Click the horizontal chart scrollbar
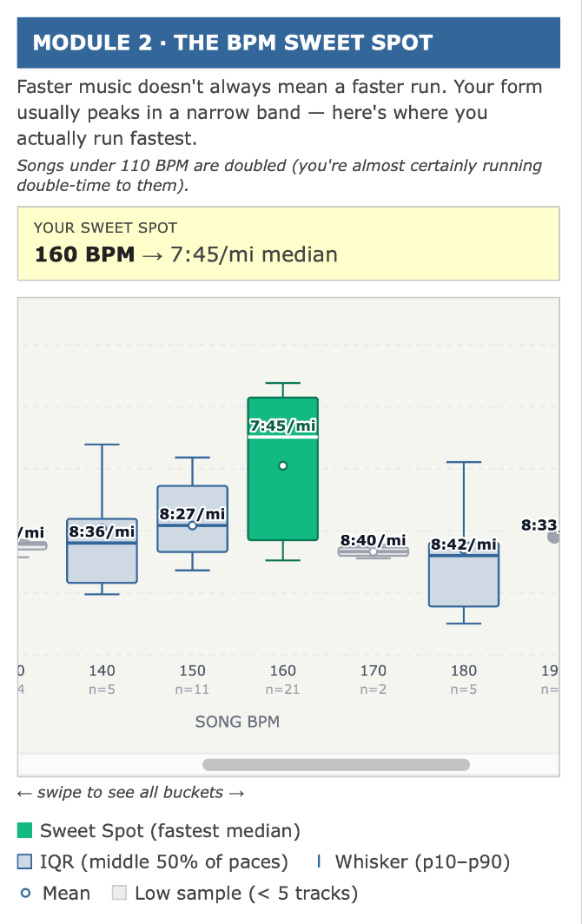The image size is (582, 924). (x=336, y=764)
